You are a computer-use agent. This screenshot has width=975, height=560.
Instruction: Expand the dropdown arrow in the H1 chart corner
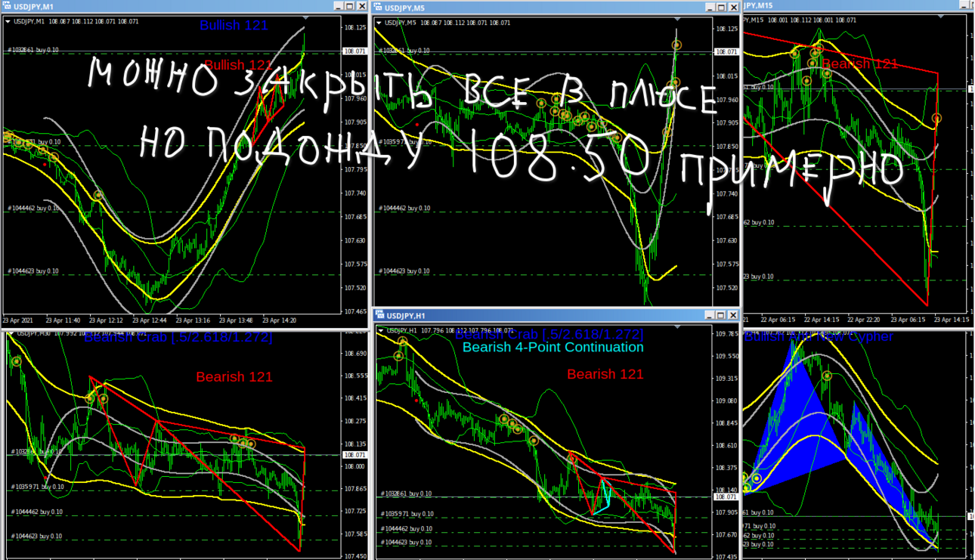(380, 330)
